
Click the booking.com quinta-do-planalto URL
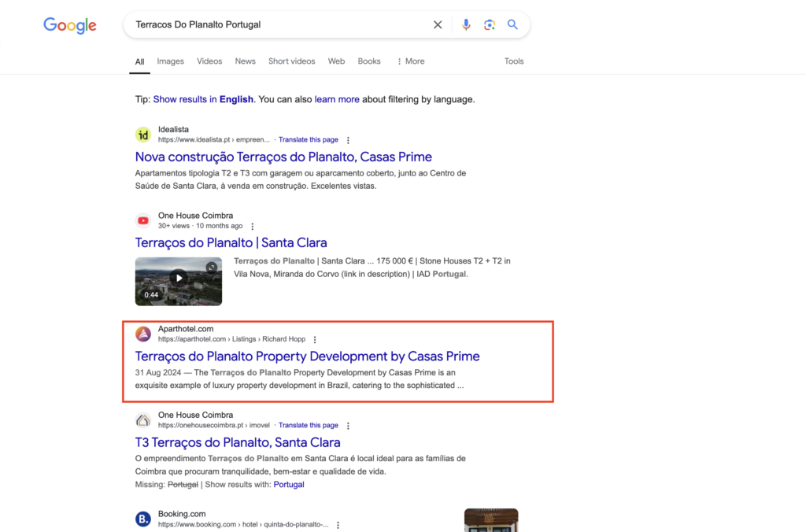tap(243, 525)
